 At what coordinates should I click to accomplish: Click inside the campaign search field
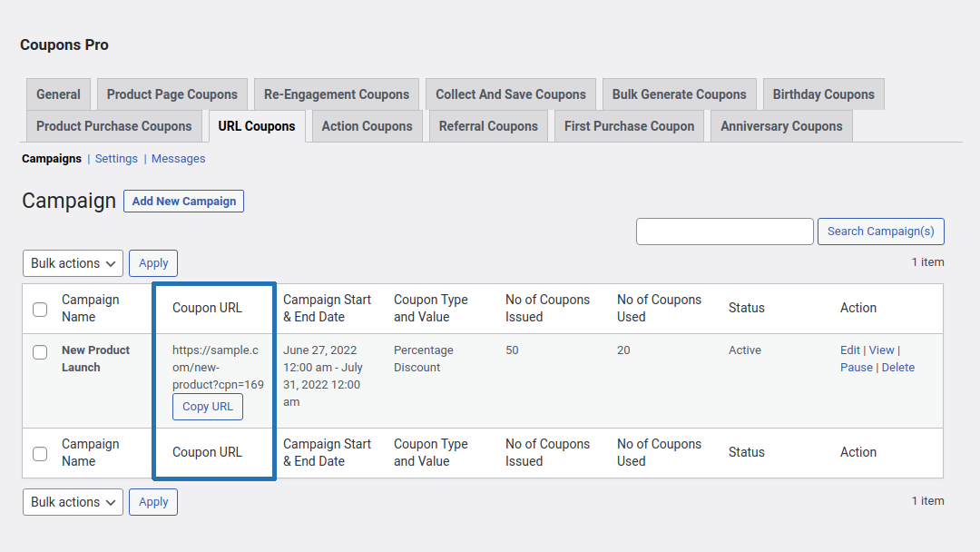tap(724, 232)
